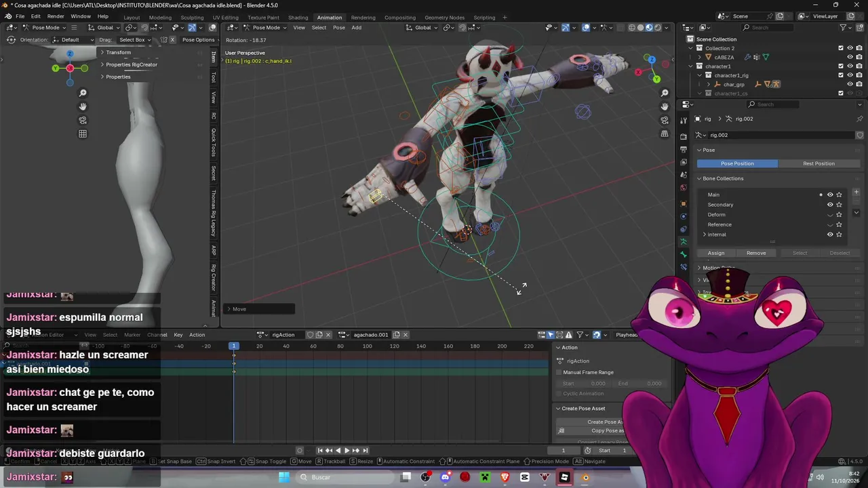Select the Pan (hand) tool in the left viewport
Screen dimensions: 868x488
[x=83, y=106]
